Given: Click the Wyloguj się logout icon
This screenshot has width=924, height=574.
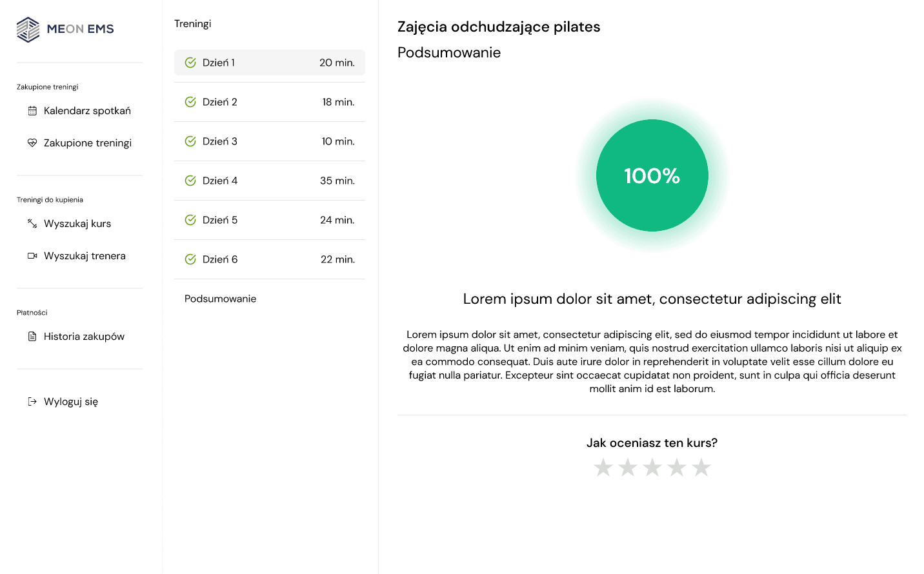Looking at the screenshot, I should pyautogui.click(x=32, y=402).
